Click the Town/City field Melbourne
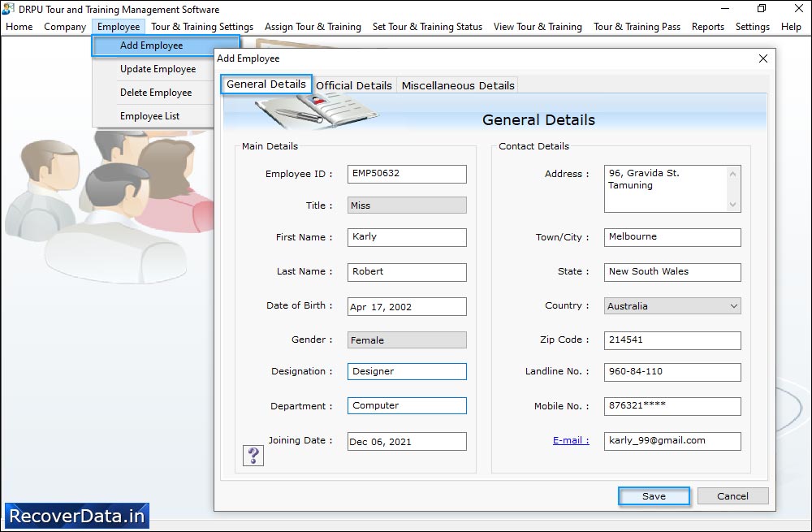812x532 pixels. coord(672,237)
